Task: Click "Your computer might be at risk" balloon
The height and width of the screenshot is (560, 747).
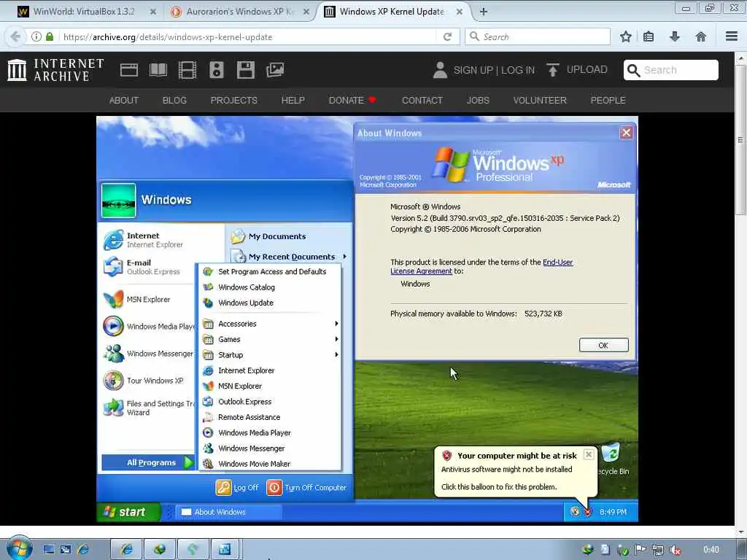Action: coord(516,471)
